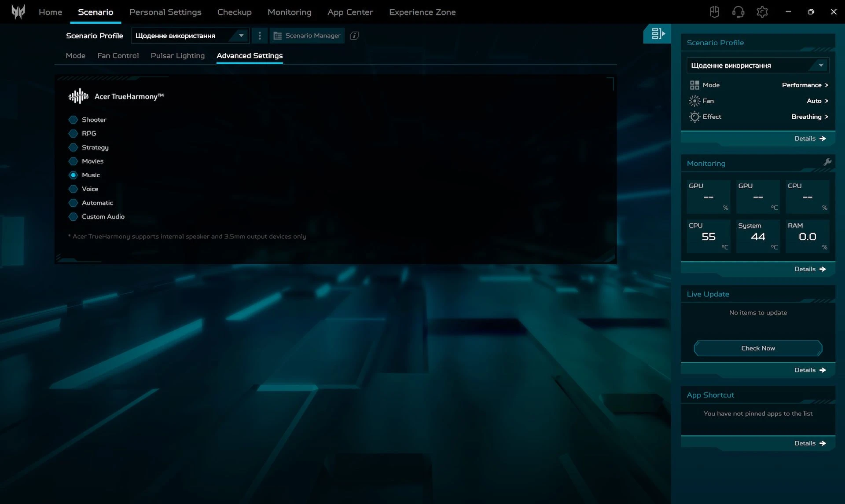The width and height of the screenshot is (845, 504).
Task: Open the sidebar Scenario Profile dropdown
Action: (x=758, y=65)
